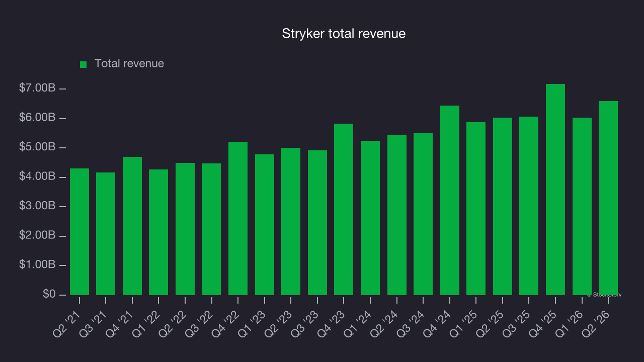Select the Q1 '25 revenue bar
644x362 pixels.
(x=476, y=209)
